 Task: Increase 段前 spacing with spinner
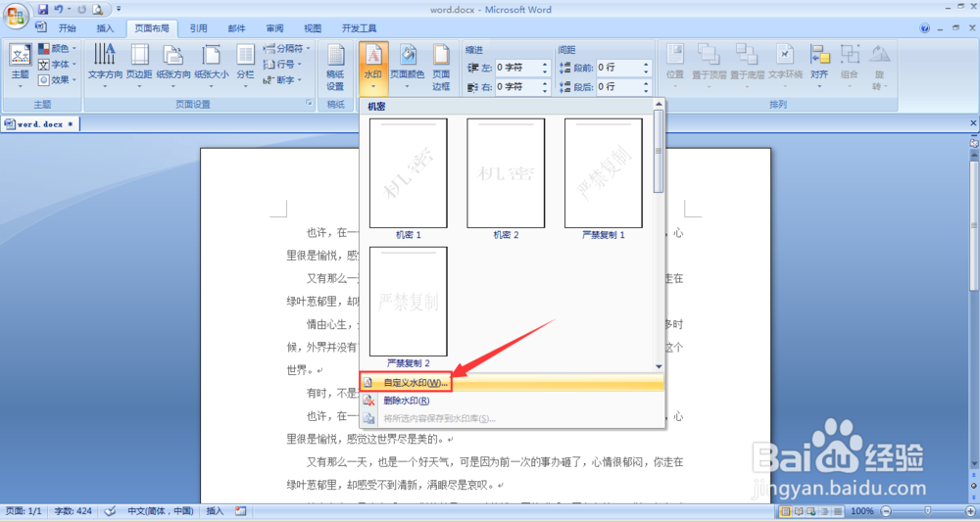pos(646,65)
